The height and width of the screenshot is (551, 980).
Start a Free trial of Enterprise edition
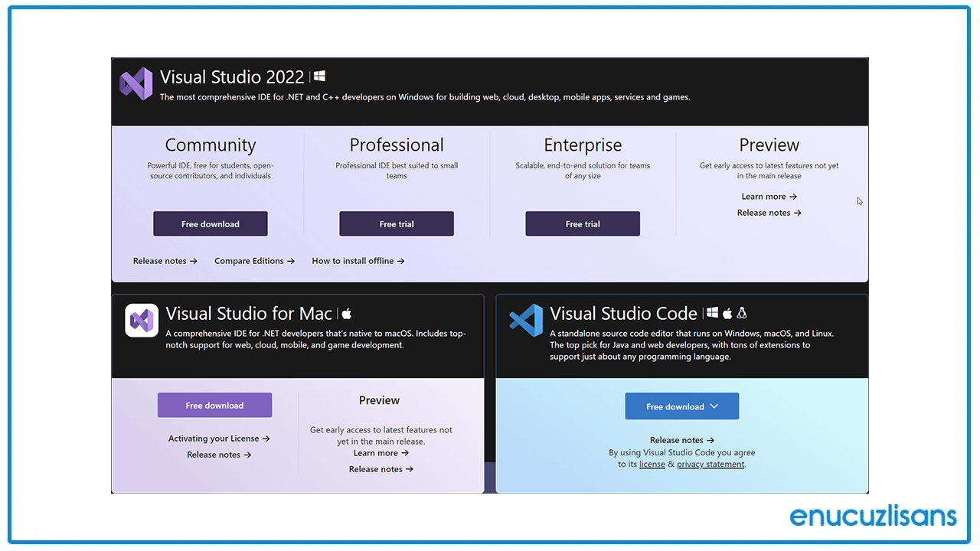(582, 223)
